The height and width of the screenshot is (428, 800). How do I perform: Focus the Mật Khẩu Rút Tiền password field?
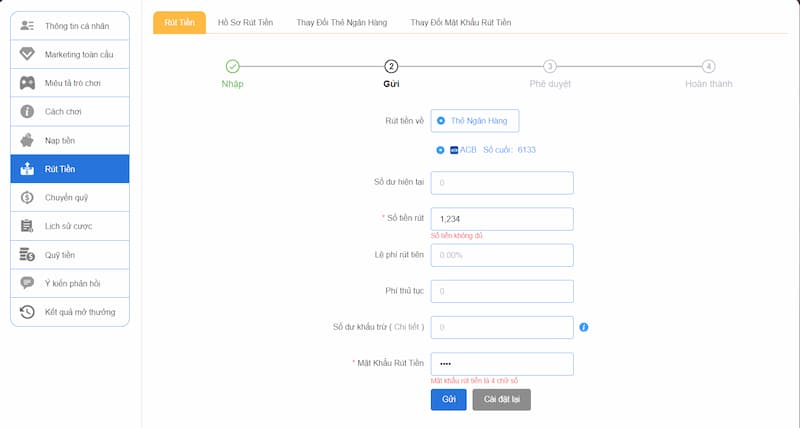(501, 363)
